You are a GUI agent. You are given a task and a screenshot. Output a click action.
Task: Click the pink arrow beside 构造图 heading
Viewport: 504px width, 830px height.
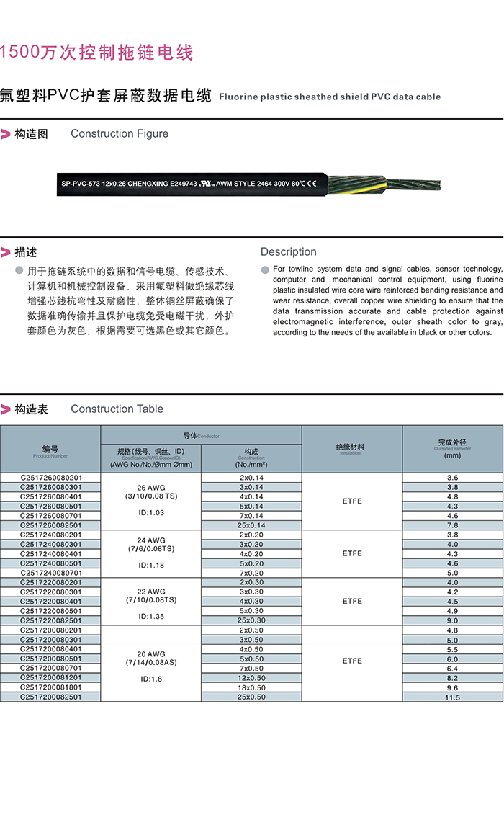tap(6, 134)
